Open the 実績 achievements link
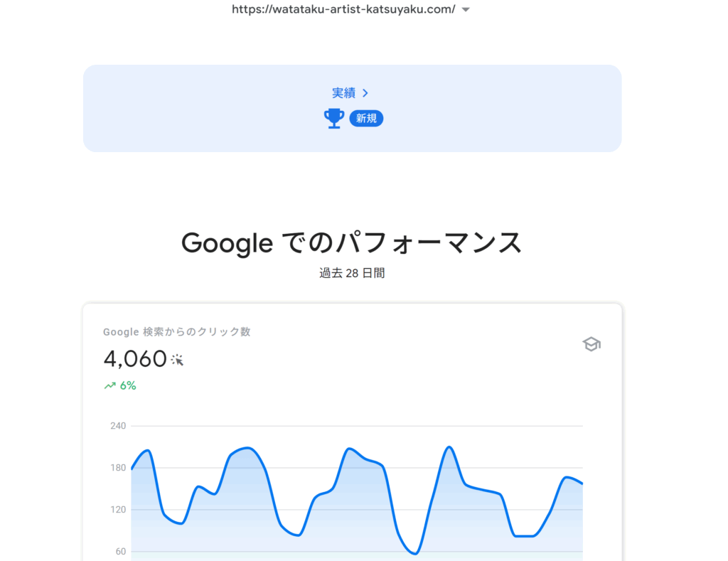The image size is (728, 561). coord(343,93)
